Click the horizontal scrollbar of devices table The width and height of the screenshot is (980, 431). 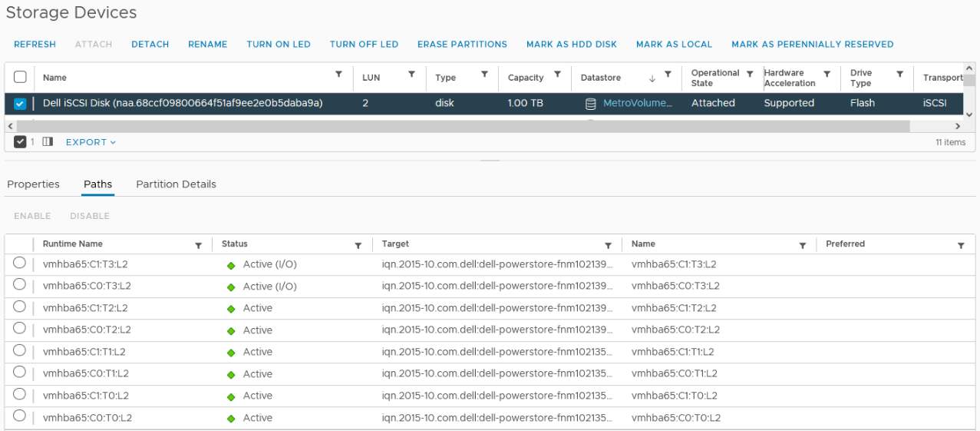[x=460, y=126]
